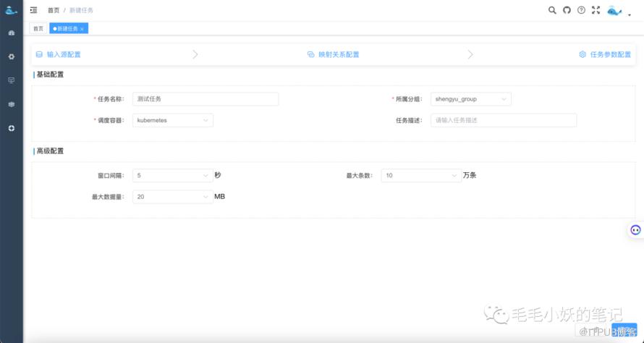The image size is (644, 343).
Task: Expand the 所属分组 shengyu_group dropdown
Action: point(470,99)
